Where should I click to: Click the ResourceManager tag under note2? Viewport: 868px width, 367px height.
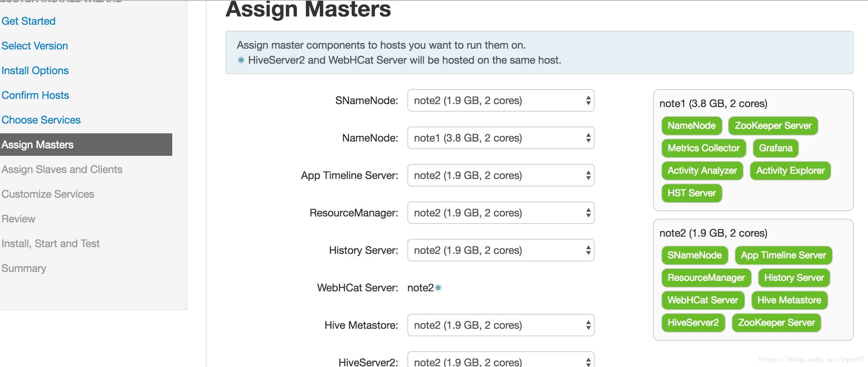[706, 278]
